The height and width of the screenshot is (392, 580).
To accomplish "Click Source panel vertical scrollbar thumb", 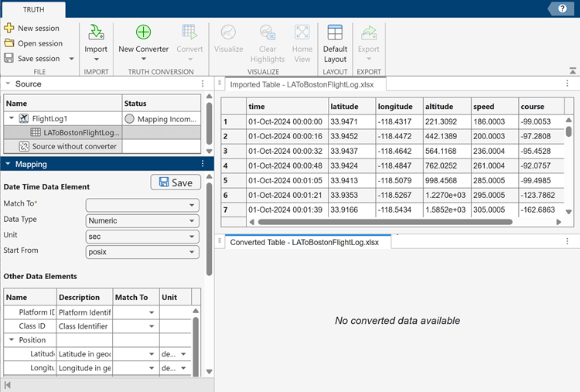I will click(x=209, y=124).
